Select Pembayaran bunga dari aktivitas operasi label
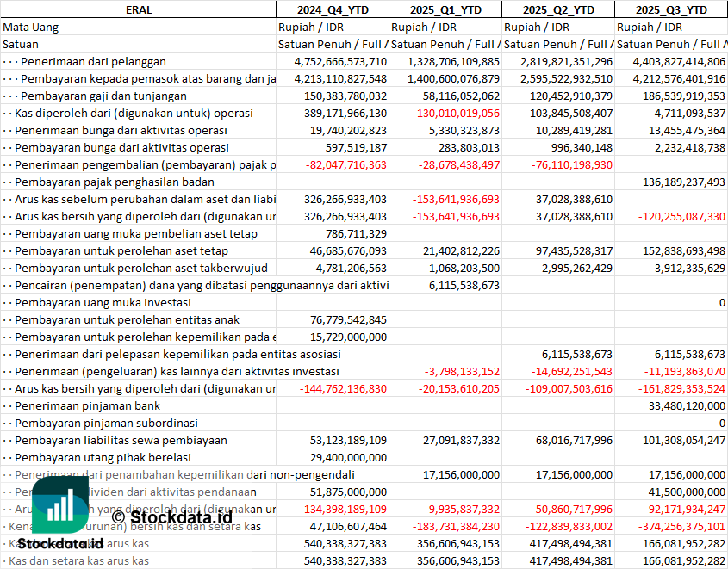Screen dimensions: 728x569 point(121,147)
